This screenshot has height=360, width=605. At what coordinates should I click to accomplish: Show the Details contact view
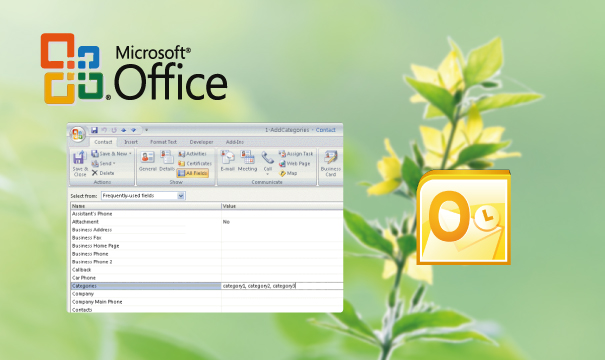167,161
